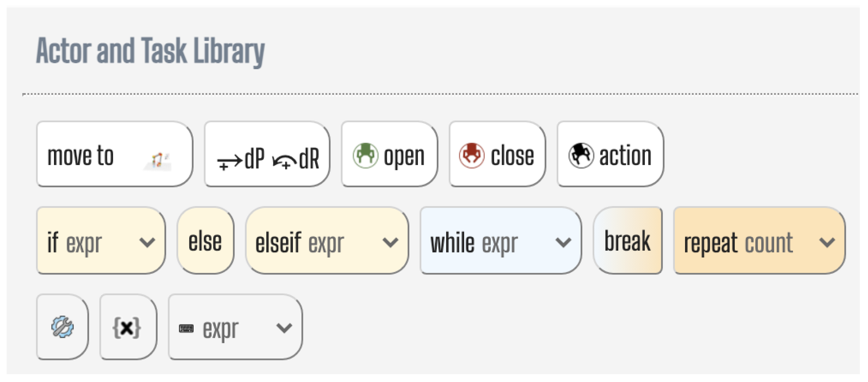Click the Actor and Task Library heading
This screenshot has height=382, width=868.
[151, 51]
